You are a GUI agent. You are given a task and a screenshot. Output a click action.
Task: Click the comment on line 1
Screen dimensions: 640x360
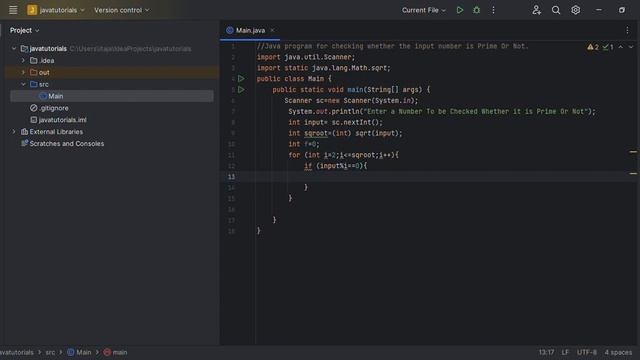(392, 46)
